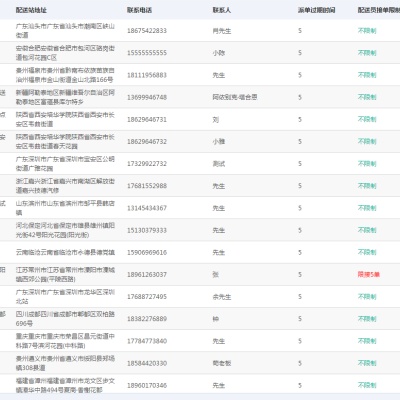This screenshot has width=400, height=400.
Task: Click 不限制 in the 17688727495 row
Action: coord(367,297)
